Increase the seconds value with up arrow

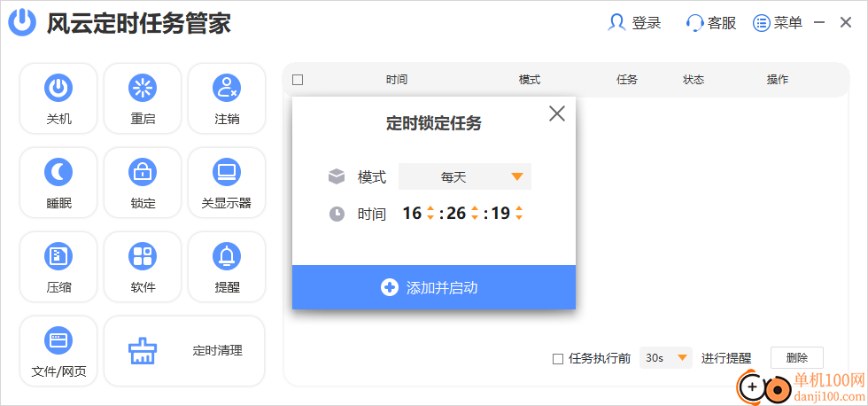519,209
